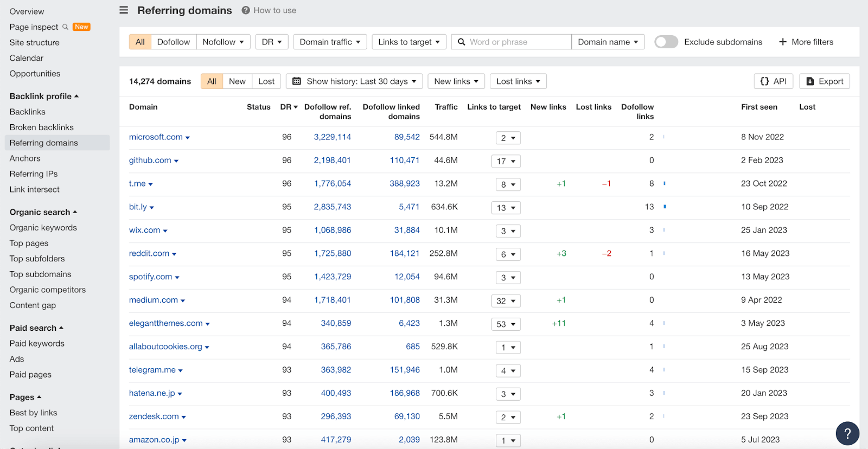Select the Dofollow filter option
Viewport: 868px width, 449px height.
point(174,42)
